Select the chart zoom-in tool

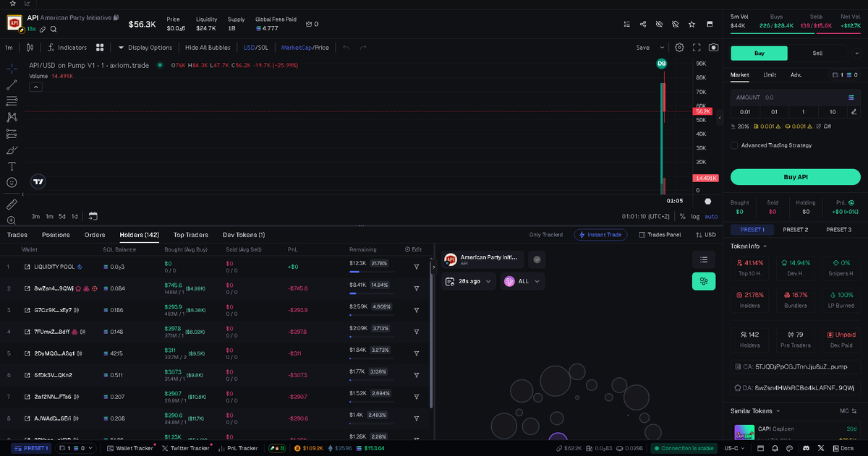(12, 220)
